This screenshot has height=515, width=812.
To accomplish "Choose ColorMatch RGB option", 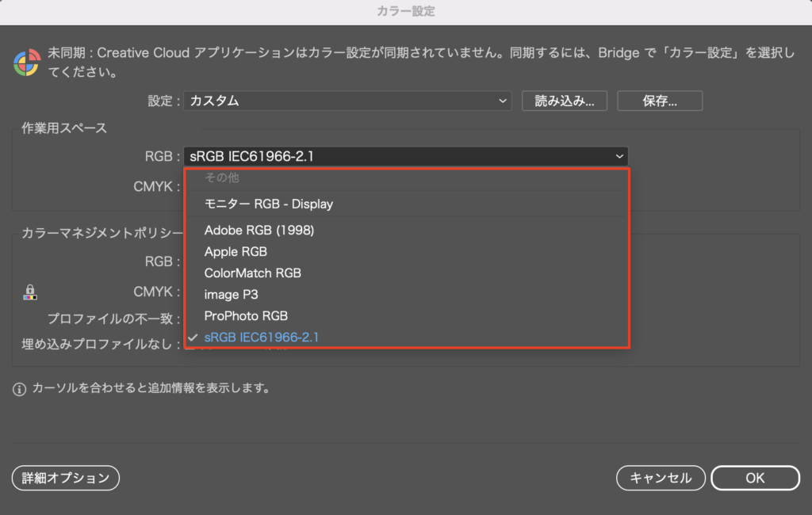I will pos(252,273).
